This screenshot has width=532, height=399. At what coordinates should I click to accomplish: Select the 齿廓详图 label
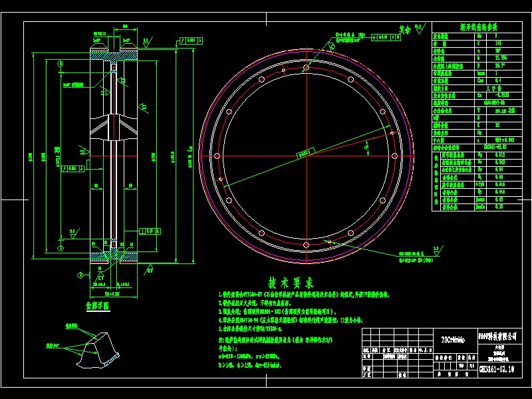[x=97, y=306]
